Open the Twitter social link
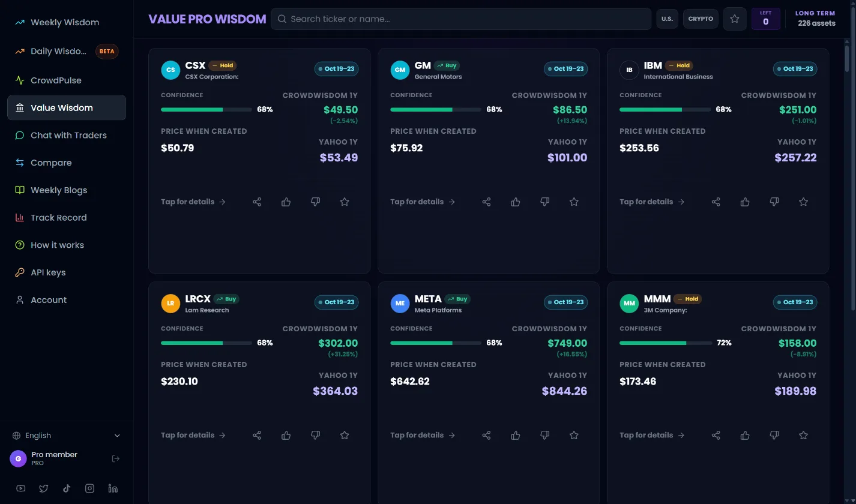The width and height of the screenshot is (856, 504). point(44,488)
